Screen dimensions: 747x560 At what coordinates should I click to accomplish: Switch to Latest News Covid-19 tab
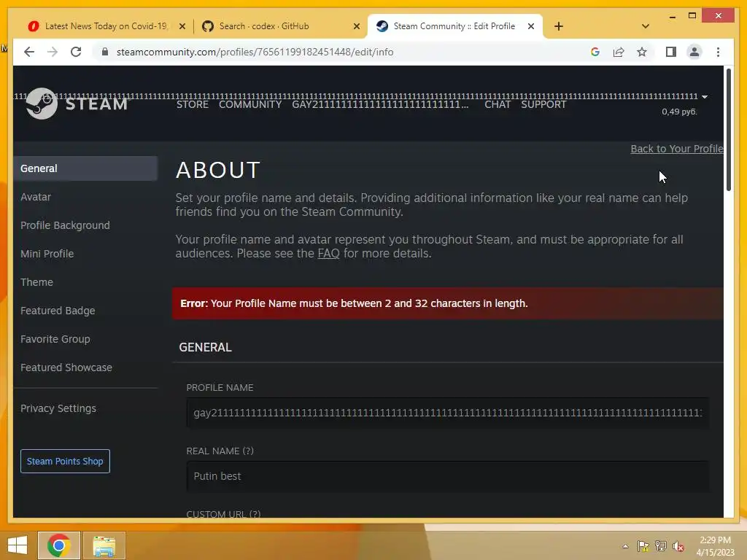point(106,26)
